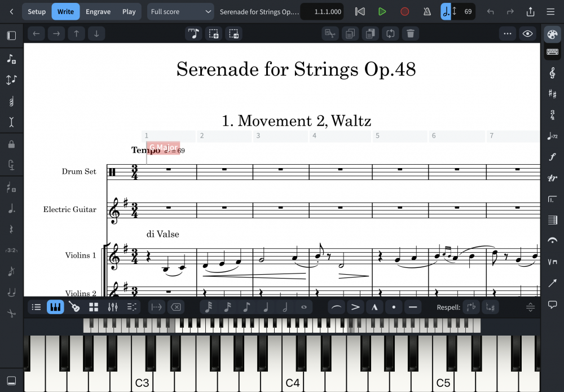Open the Comments panel

[552, 305]
